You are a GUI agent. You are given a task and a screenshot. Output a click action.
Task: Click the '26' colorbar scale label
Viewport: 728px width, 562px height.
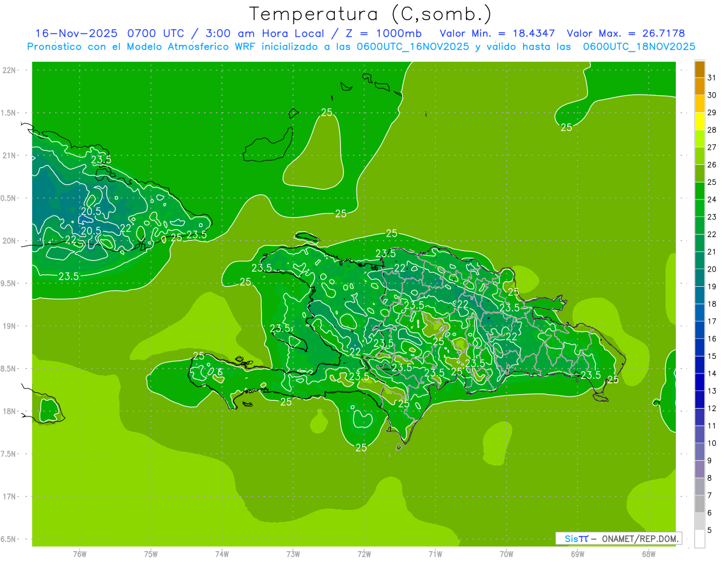click(x=712, y=164)
